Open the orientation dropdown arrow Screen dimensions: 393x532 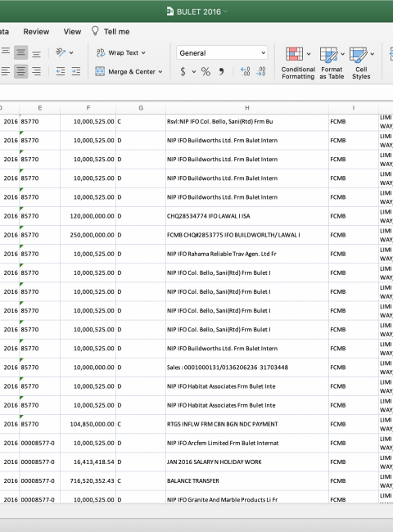[71, 52]
